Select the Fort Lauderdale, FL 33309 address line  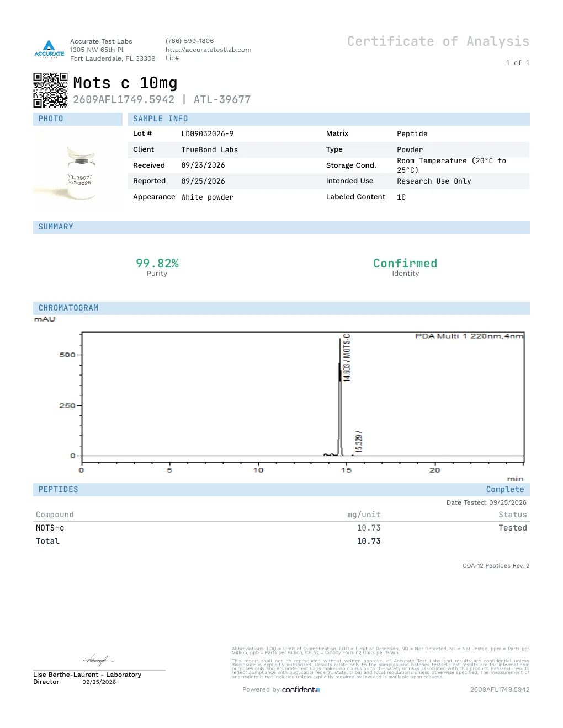coord(113,58)
